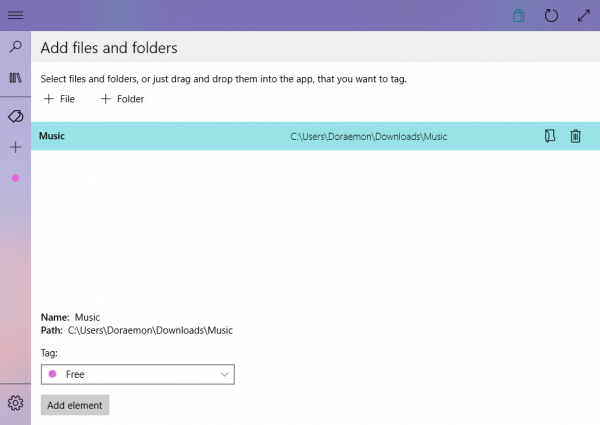Screen dimensions: 600x425
Task: Click the plus icon in the sidebar
Action: 16,147
